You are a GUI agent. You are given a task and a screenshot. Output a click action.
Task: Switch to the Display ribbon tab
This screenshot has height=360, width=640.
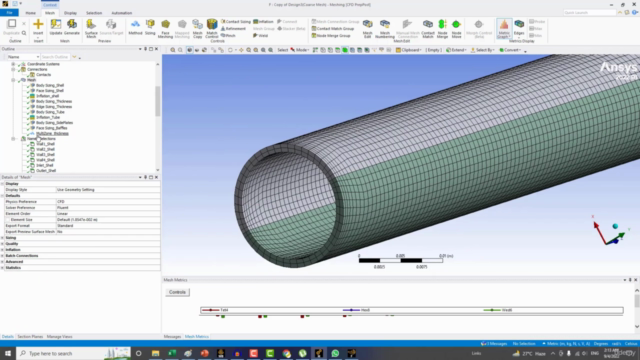(70, 13)
